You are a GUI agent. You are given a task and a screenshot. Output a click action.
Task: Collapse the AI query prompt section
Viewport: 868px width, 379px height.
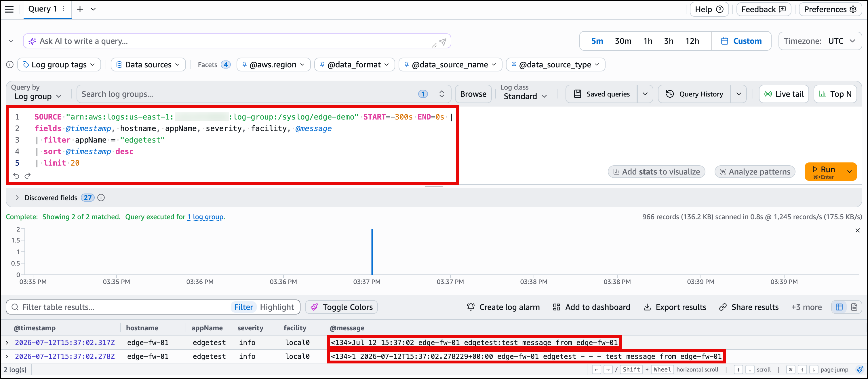pyautogui.click(x=11, y=41)
